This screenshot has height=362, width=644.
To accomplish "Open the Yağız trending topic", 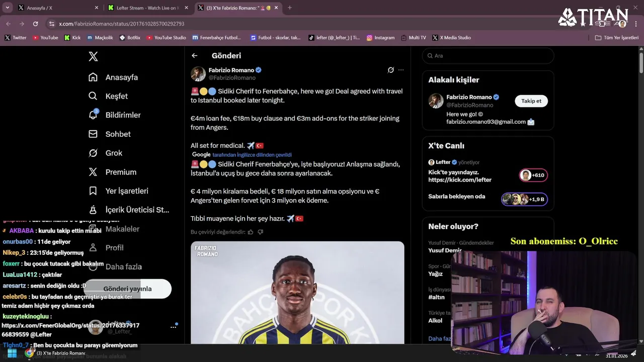I will click(435, 274).
